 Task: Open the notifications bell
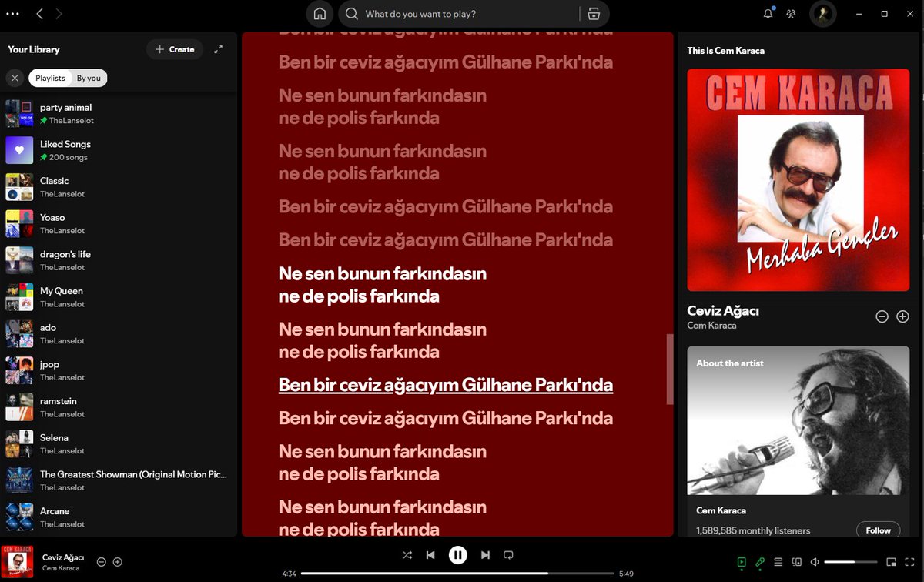pos(768,14)
